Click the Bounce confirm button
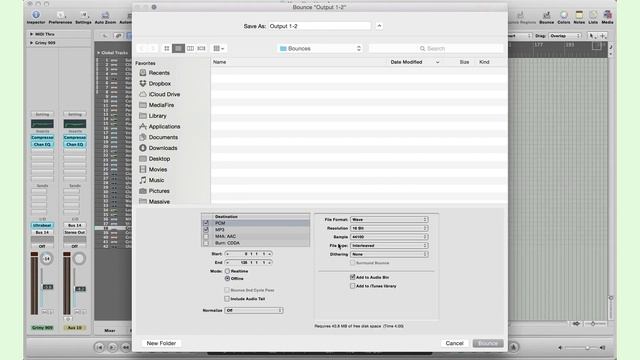Viewport: 640px width, 360px height. click(x=488, y=343)
